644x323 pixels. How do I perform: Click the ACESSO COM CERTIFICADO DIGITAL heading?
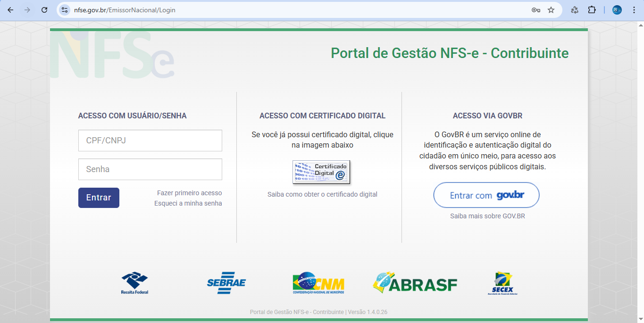[x=322, y=116]
